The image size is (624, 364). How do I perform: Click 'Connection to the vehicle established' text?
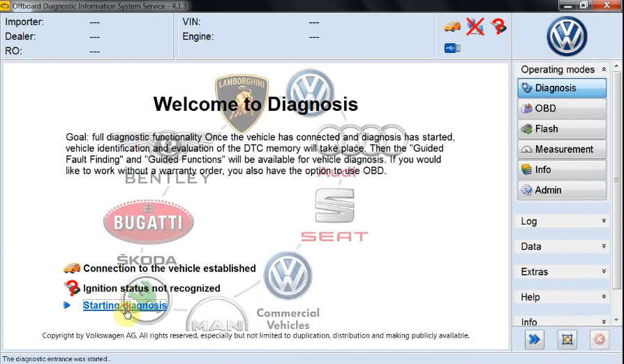169,268
